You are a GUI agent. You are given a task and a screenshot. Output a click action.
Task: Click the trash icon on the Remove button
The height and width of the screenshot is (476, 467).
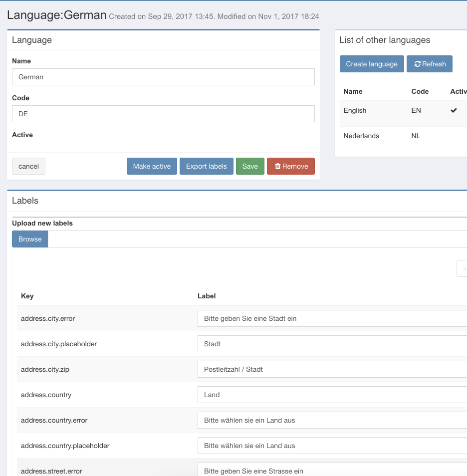277,166
